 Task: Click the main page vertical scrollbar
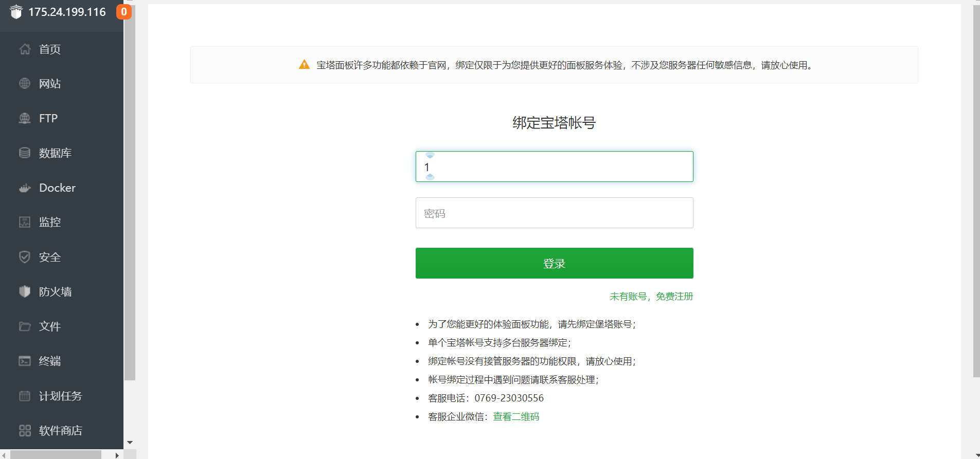click(976, 191)
